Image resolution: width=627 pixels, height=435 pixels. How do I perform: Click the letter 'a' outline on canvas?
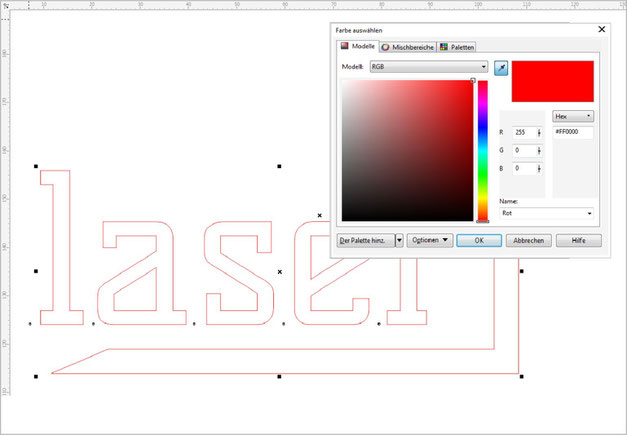pyautogui.click(x=142, y=273)
